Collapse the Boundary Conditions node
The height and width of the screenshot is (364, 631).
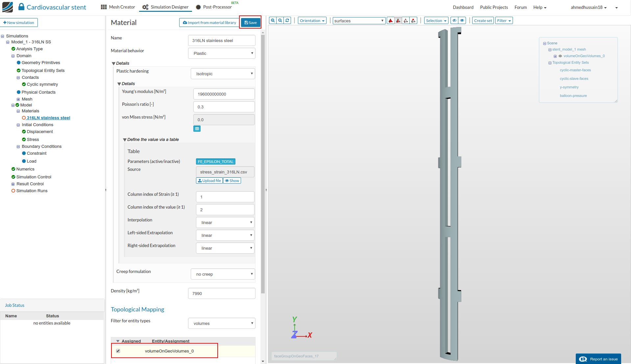click(18, 147)
